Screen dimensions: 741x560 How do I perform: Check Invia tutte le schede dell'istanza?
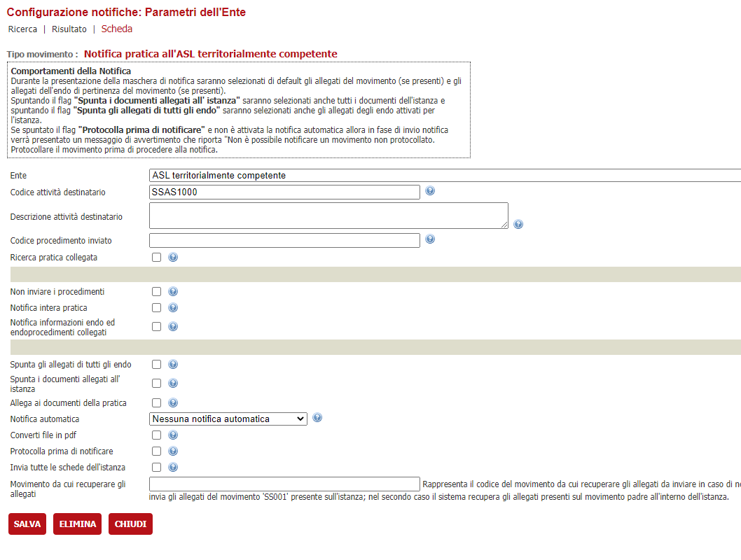pyautogui.click(x=157, y=467)
